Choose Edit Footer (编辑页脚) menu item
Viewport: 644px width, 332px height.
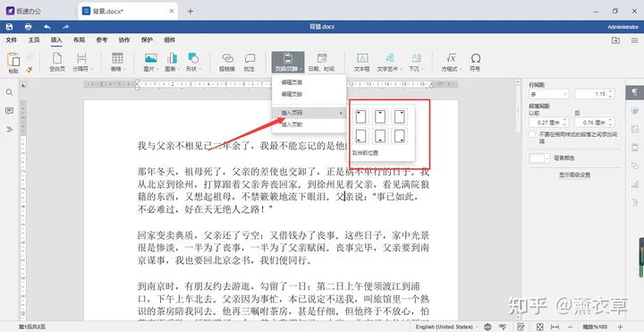tap(309, 94)
